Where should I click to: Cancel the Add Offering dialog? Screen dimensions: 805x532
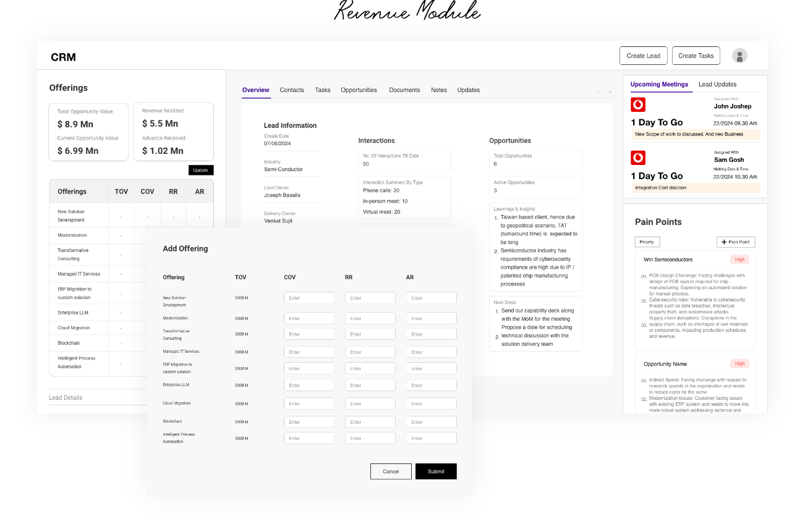(x=391, y=471)
